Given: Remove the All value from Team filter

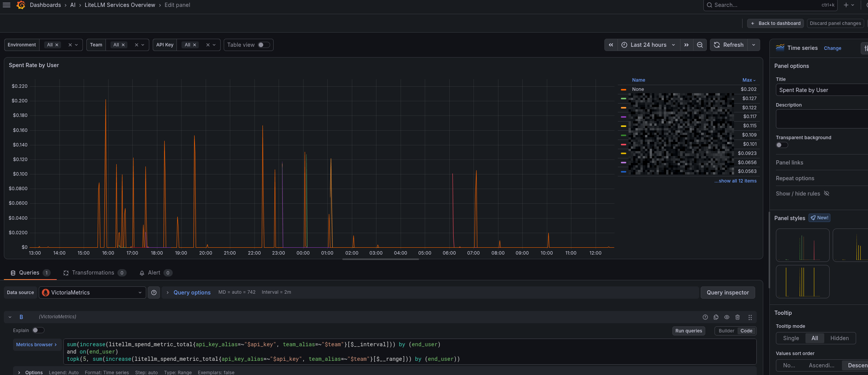Looking at the screenshot, I should tap(123, 45).
